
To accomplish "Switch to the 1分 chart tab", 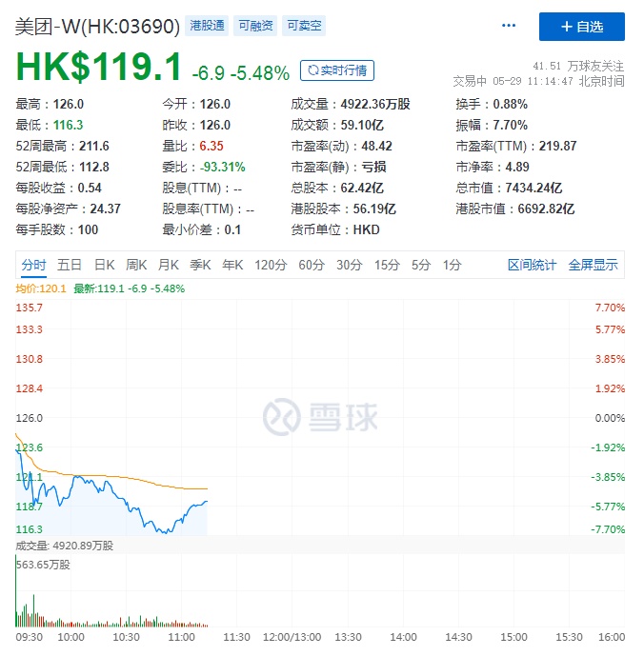I will [453, 265].
